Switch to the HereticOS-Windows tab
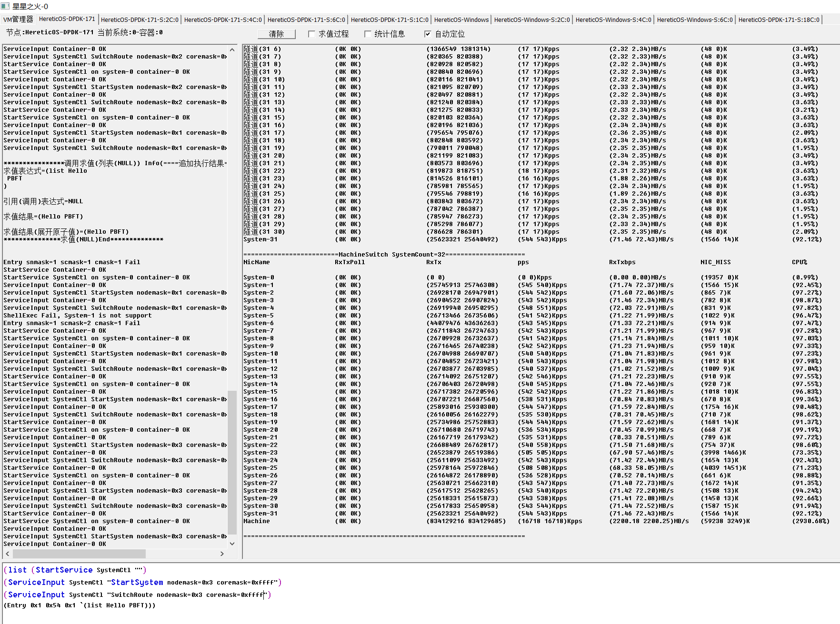Viewport: 840px width, 624px height. [x=461, y=20]
